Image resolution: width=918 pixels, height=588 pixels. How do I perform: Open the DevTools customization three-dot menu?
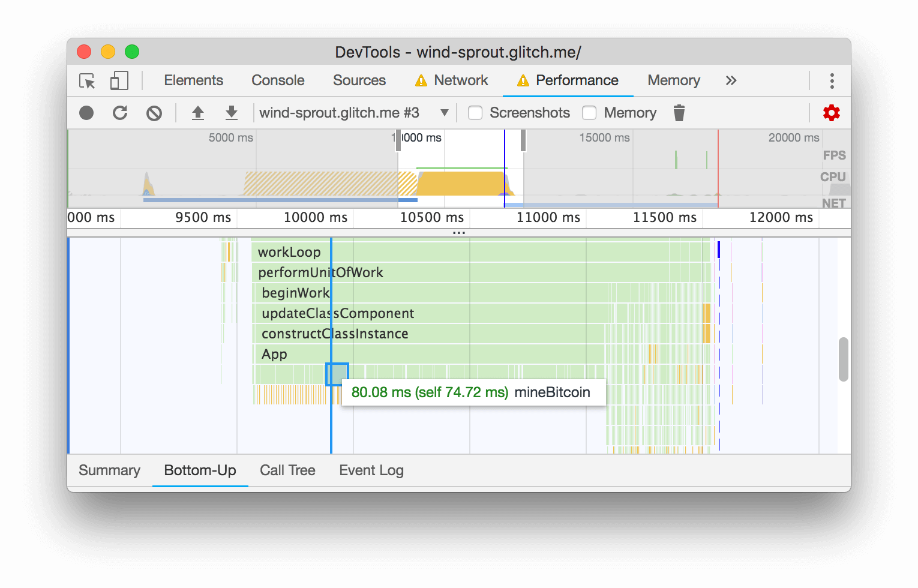(832, 80)
